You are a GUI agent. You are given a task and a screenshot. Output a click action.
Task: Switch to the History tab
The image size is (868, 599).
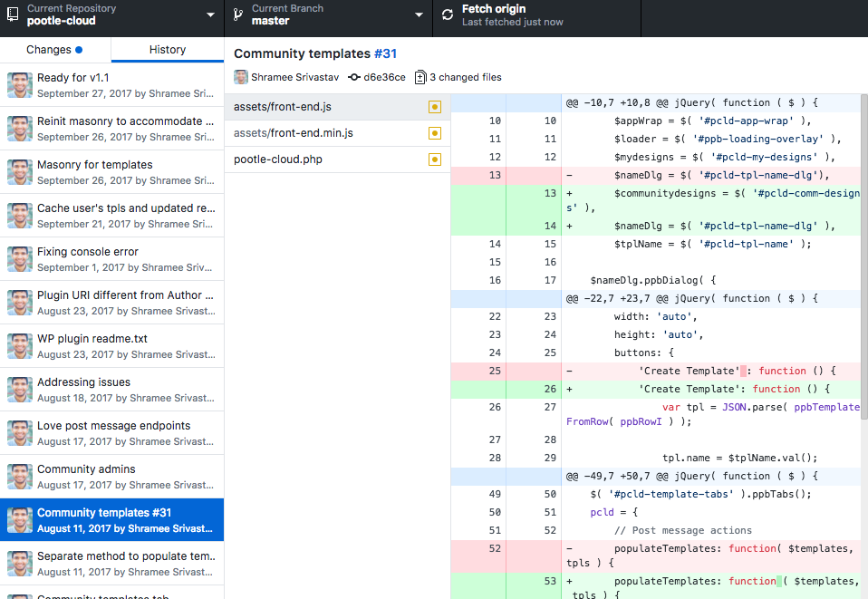point(168,50)
